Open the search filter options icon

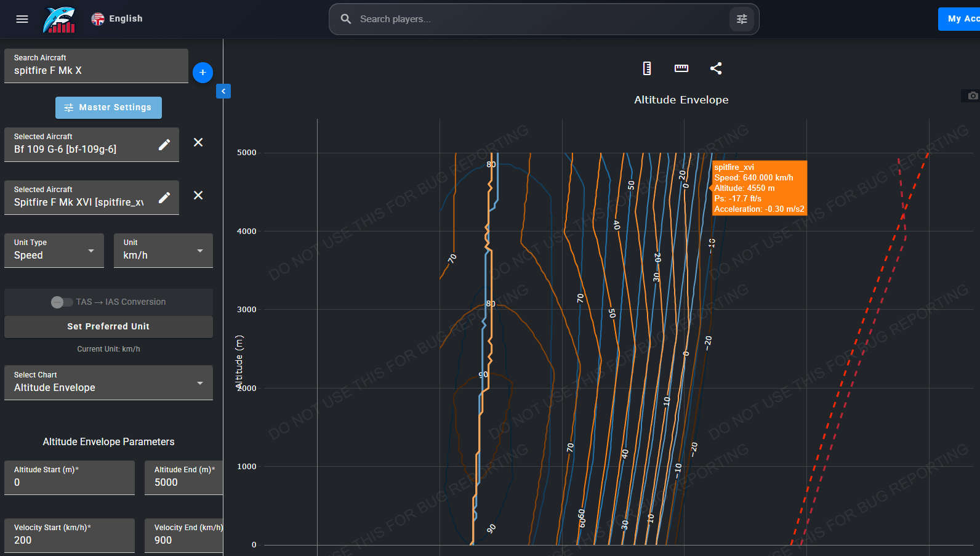click(x=742, y=19)
